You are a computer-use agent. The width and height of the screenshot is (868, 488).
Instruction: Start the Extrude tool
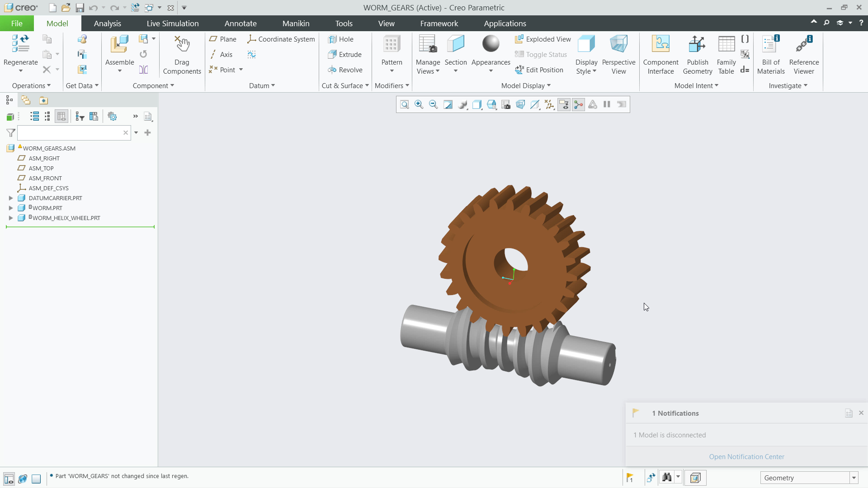344,55
